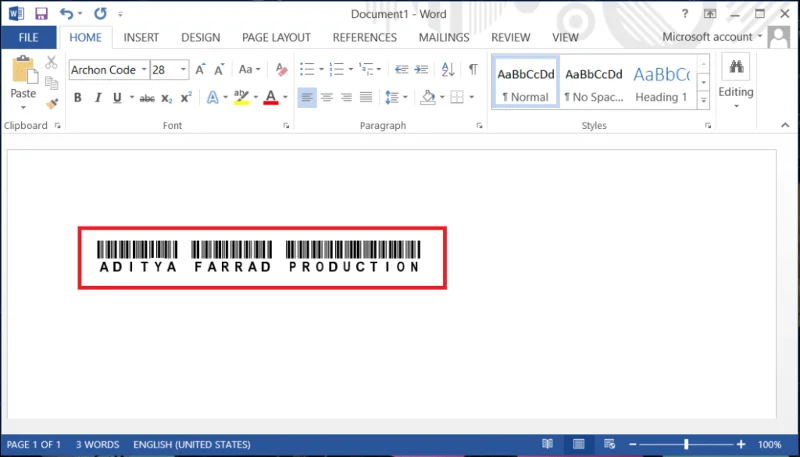
Task: Justify the paragraph text
Action: coord(366,97)
